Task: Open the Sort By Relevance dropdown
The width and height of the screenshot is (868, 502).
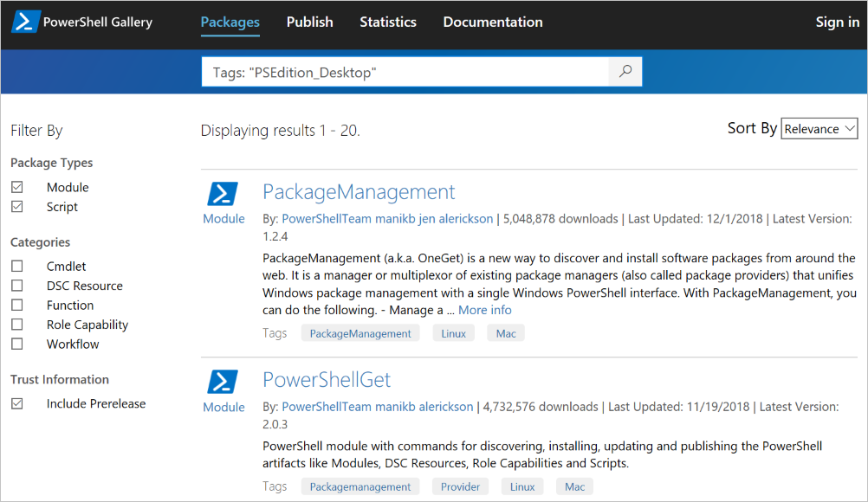Action: [x=819, y=128]
